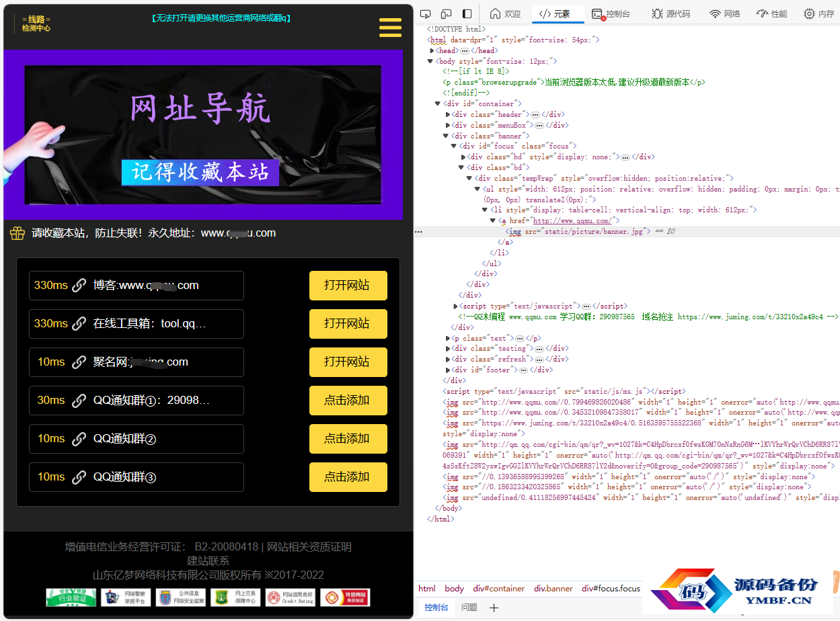Click the chain icon in 博客 row
Screen dimensions: 840x621
click(x=79, y=286)
